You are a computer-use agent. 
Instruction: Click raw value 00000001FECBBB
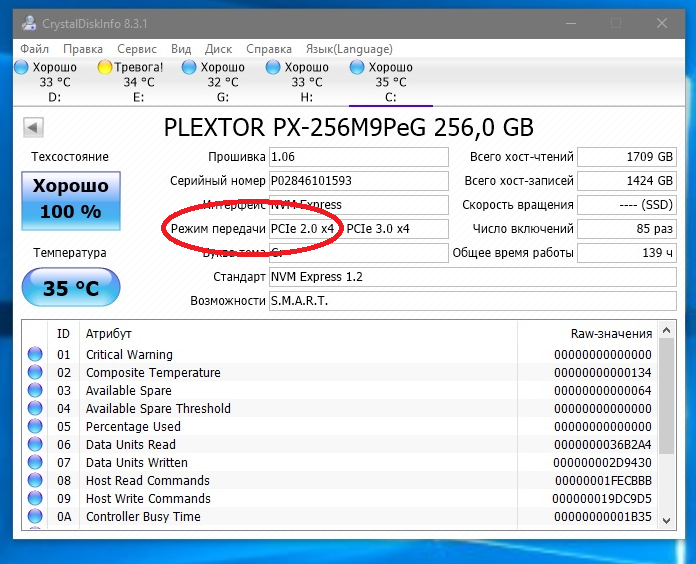[x=603, y=481]
